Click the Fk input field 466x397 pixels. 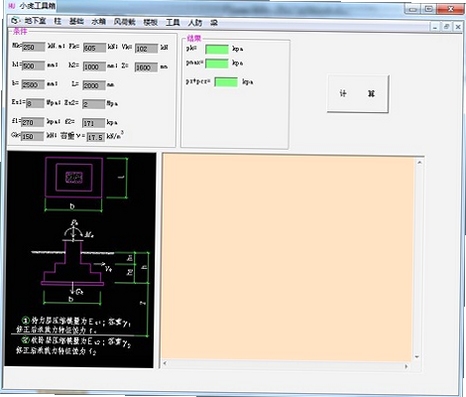coord(95,48)
